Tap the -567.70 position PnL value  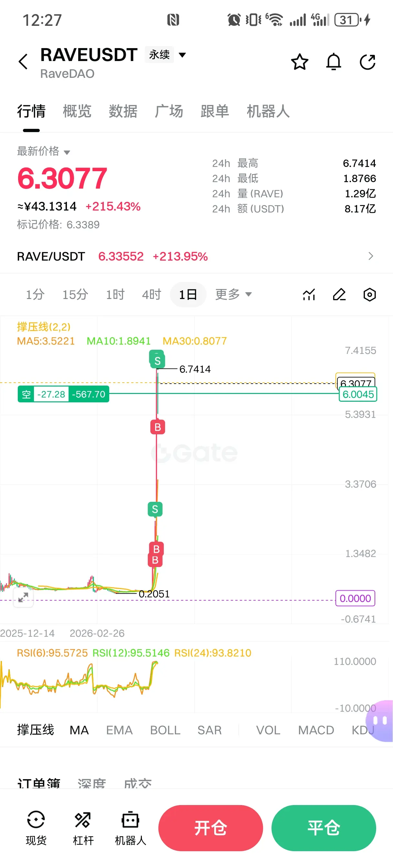(88, 394)
